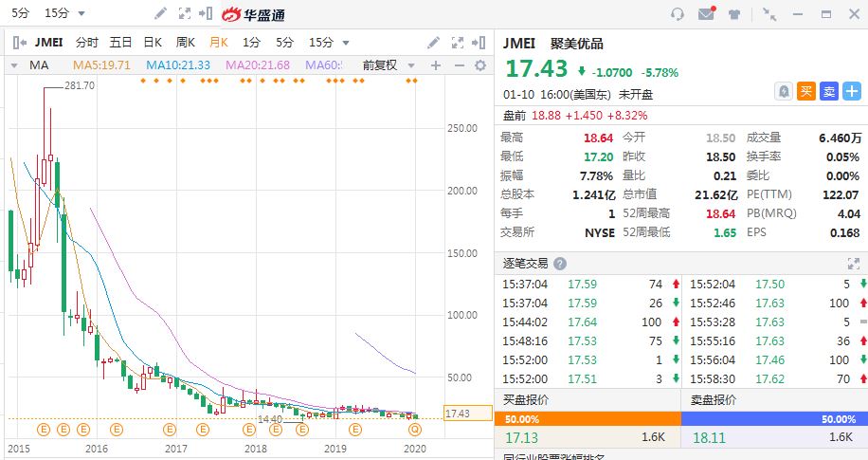Switch to the 周K weekly chart tab
868x460 pixels.
(186, 43)
